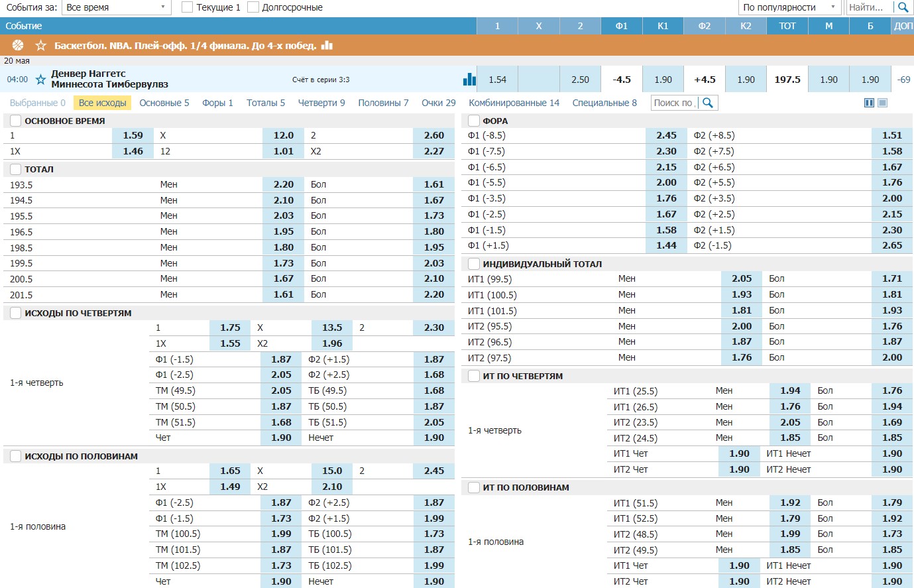Select half ИТ1 (51.5) under odds 1.92
The height and width of the screenshot is (588, 914).
[x=790, y=502]
